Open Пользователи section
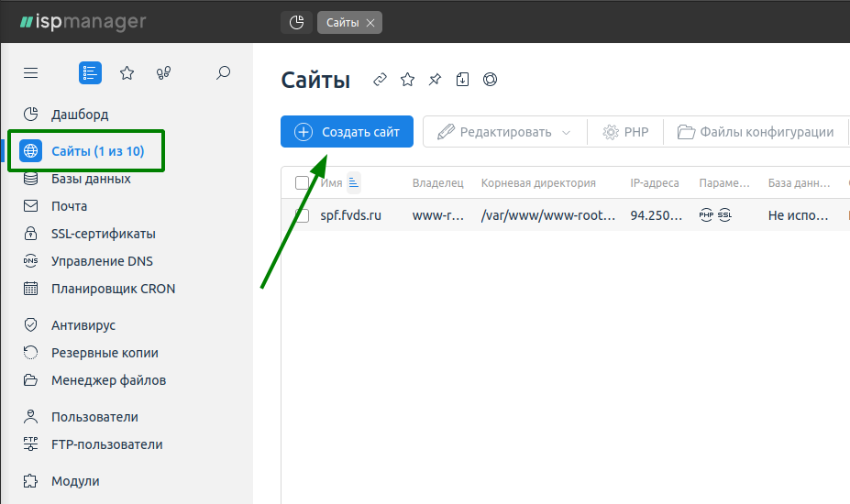The width and height of the screenshot is (850, 504). pos(94,417)
